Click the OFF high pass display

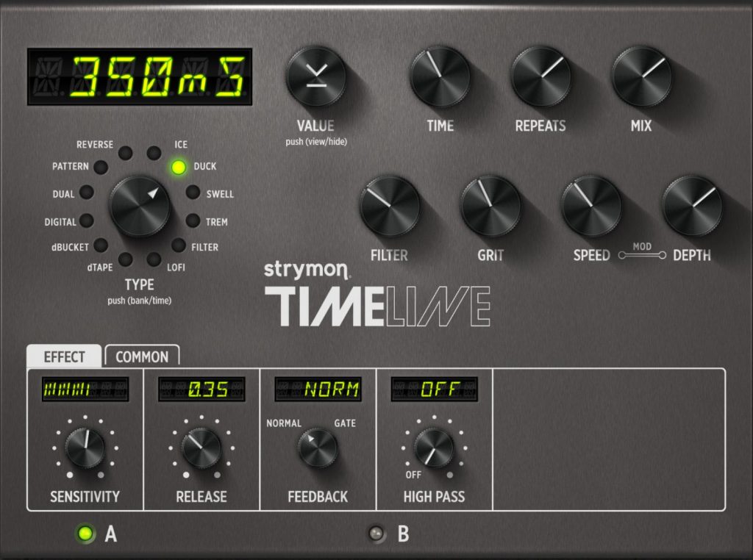pos(435,389)
